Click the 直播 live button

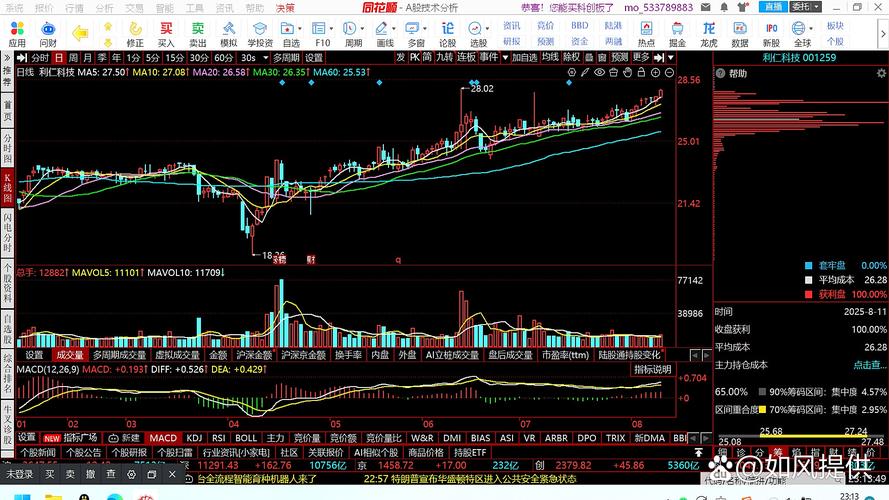pos(774,7)
